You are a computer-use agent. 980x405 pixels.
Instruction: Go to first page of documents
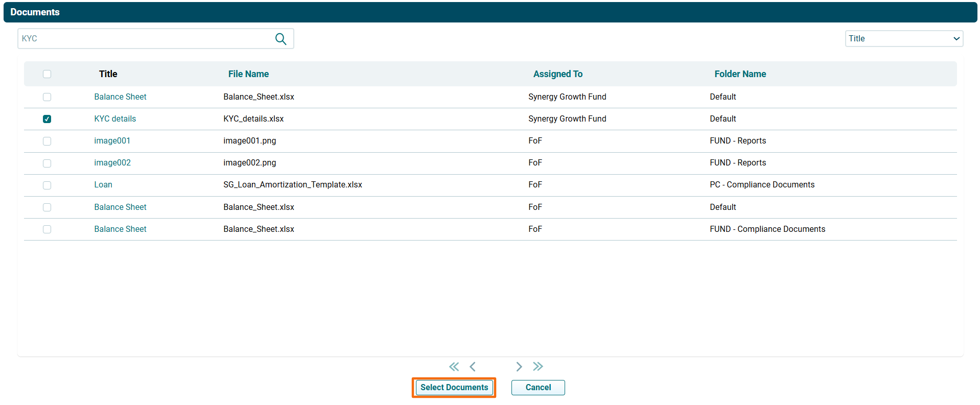(x=454, y=367)
